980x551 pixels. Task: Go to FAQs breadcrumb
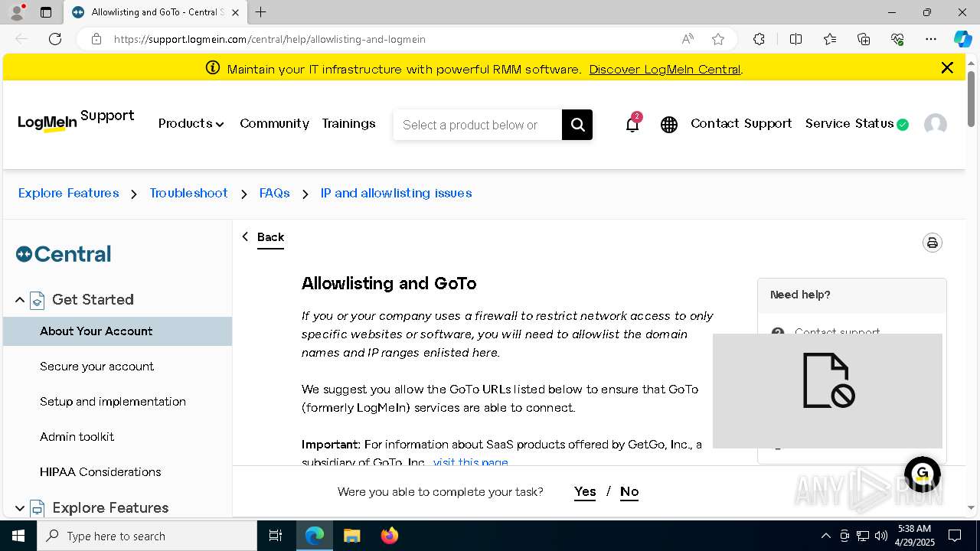tap(274, 193)
